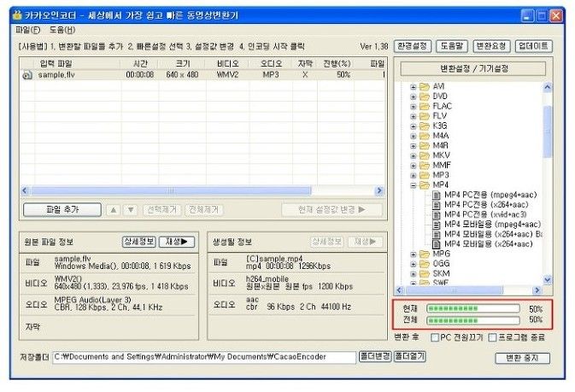The width and height of the screenshot is (575, 392).
Task: Expand the DVD preset folder
Action: pos(414,97)
